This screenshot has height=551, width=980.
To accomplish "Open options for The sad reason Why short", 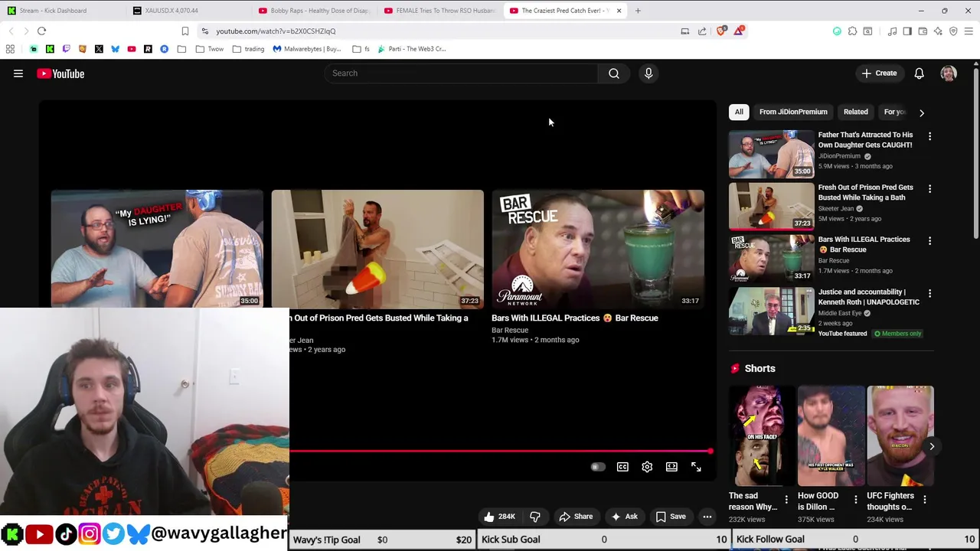I will 786,500.
